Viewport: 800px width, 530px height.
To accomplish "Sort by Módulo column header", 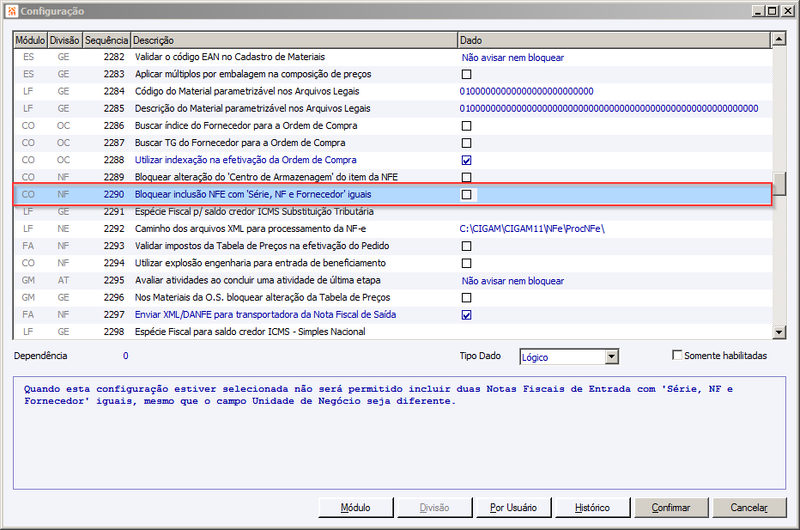I will pos(30,40).
